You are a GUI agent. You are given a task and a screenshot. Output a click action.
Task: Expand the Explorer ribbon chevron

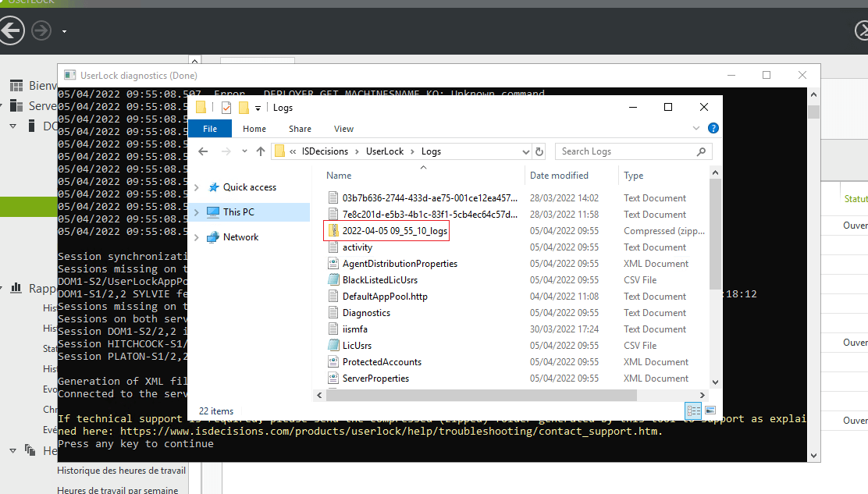[695, 128]
